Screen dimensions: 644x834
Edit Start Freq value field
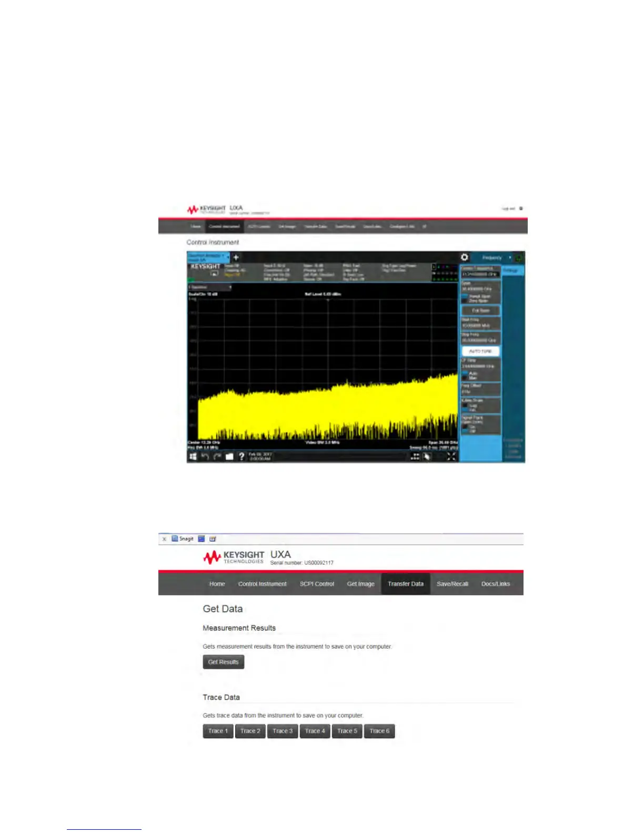pos(480,323)
